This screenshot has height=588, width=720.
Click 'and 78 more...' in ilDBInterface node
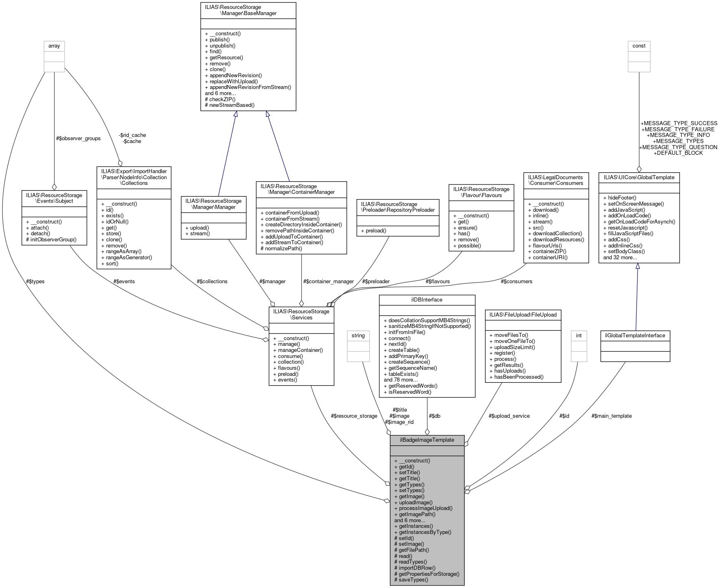click(400, 380)
